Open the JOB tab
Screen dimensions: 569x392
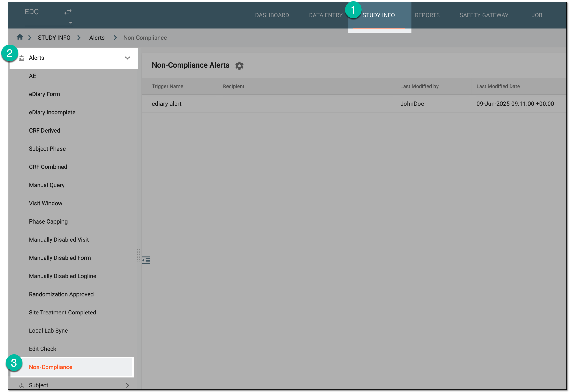pyautogui.click(x=537, y=15)
